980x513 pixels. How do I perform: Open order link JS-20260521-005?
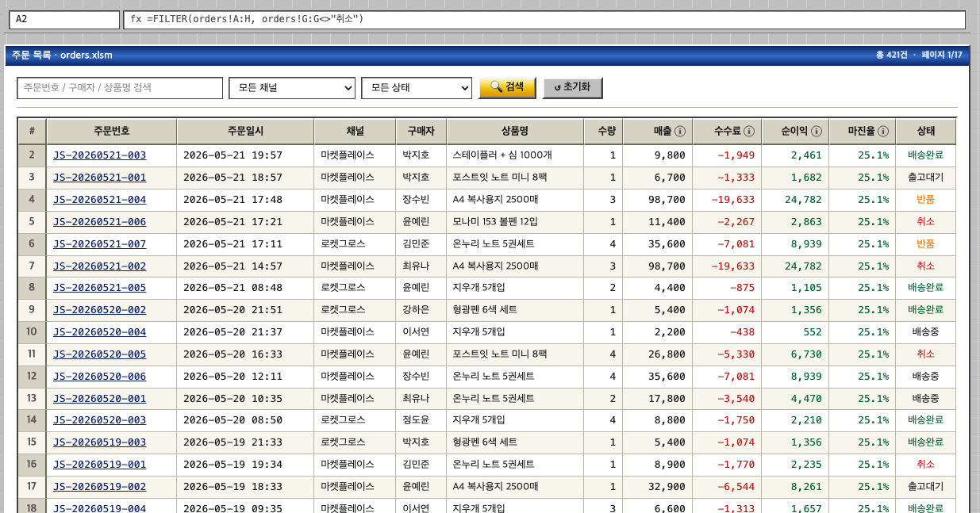99,288
